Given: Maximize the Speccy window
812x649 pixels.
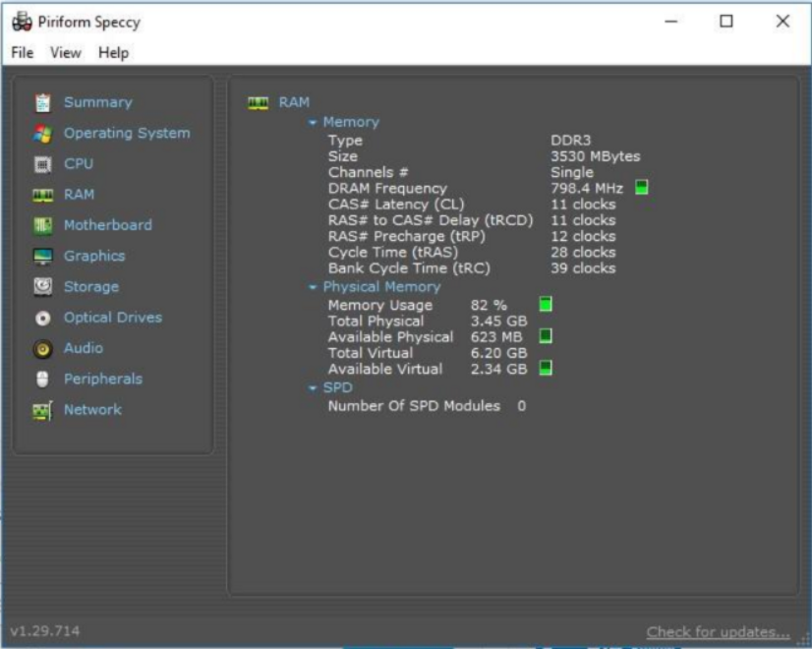Looking at the screenshot, I should pos(726,22).
